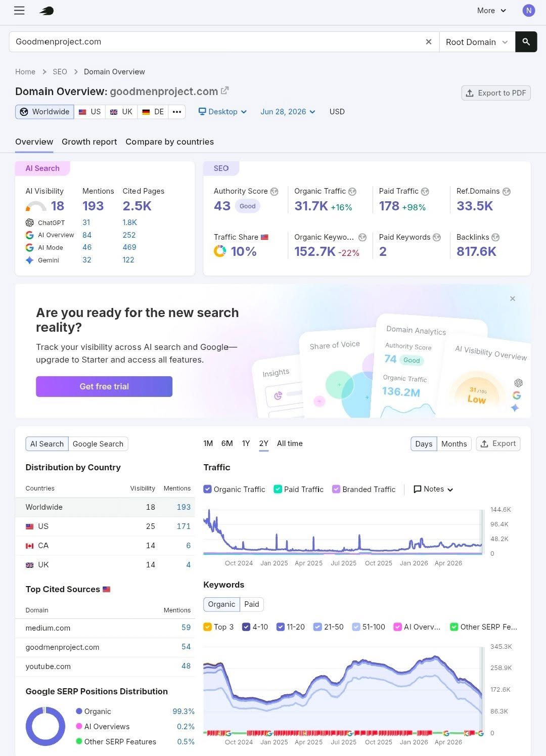Open goodmenproject.com external link icon
The image size is (546, 756).
coord(225,91)
